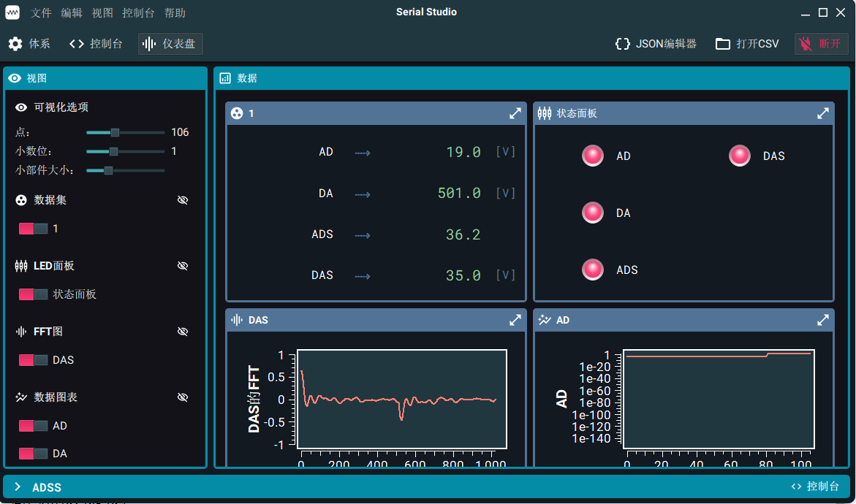Hide the 数据集 group with the eye toggle
Screen dimensions: 856x504
[x=183, y=199]
